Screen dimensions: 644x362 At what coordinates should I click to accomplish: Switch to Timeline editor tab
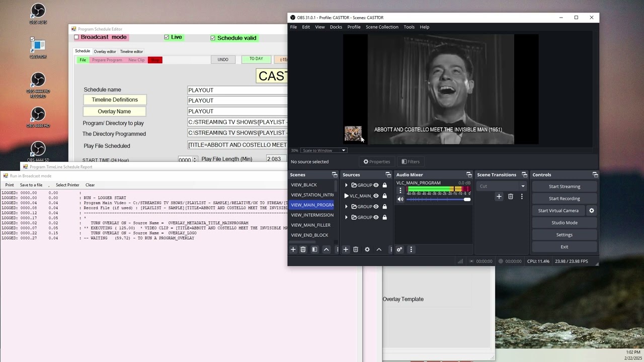131,51
